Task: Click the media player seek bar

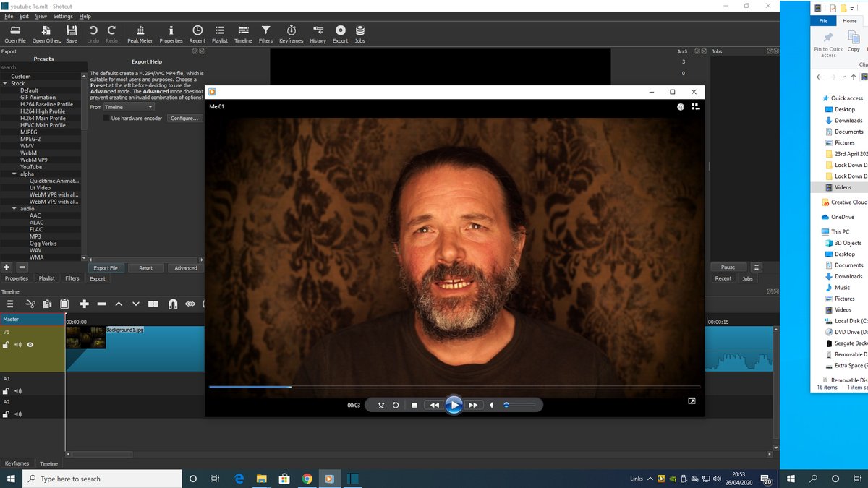Action: click(x=454, y=387)
